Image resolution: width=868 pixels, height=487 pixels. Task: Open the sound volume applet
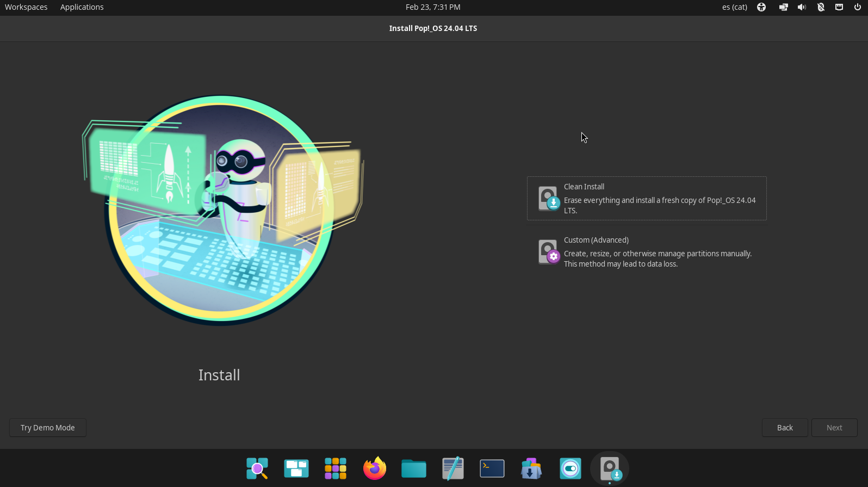[802, 7]
